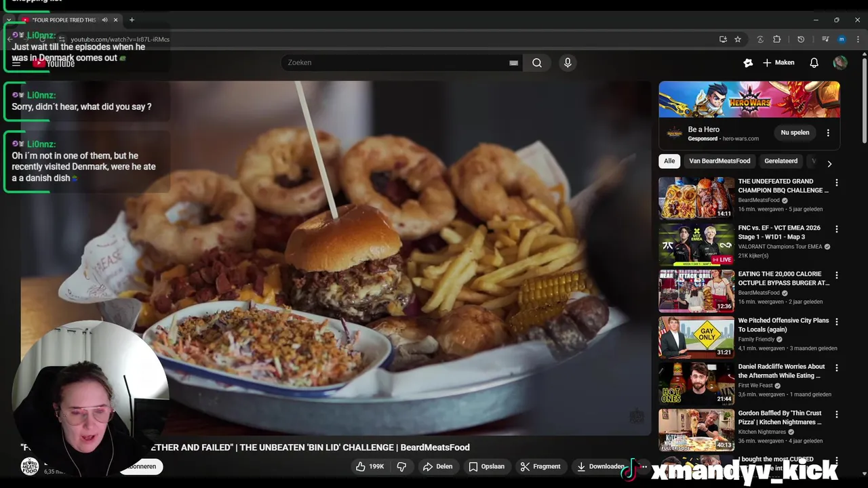Open the YouTube account avatar menu
The width and height of the screenshot is (868, 488).
840,62
